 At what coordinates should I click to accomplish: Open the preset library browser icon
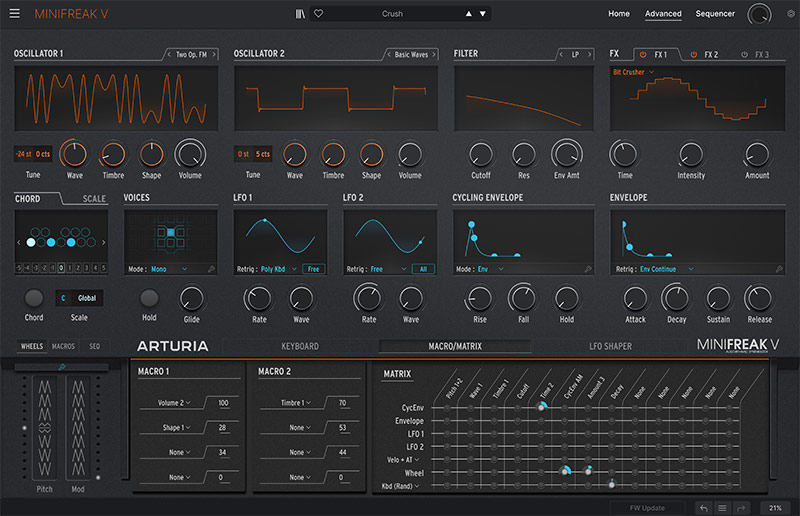click(300, 14)
